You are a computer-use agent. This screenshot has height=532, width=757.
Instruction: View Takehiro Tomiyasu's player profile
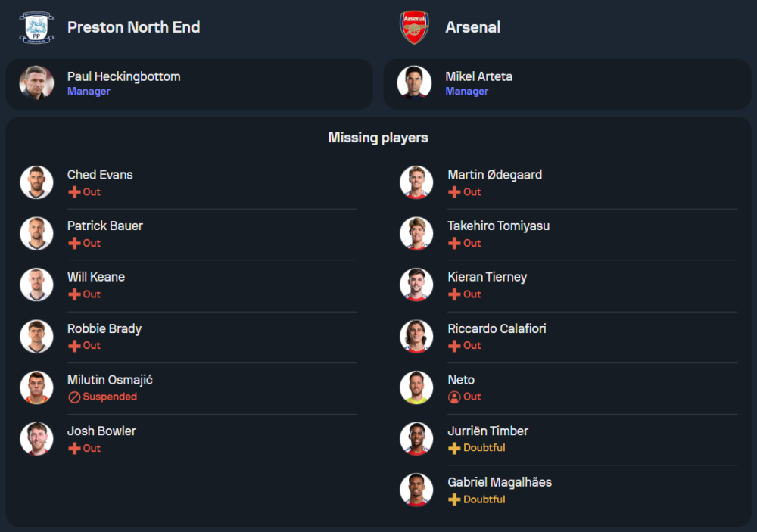(498, 226)
